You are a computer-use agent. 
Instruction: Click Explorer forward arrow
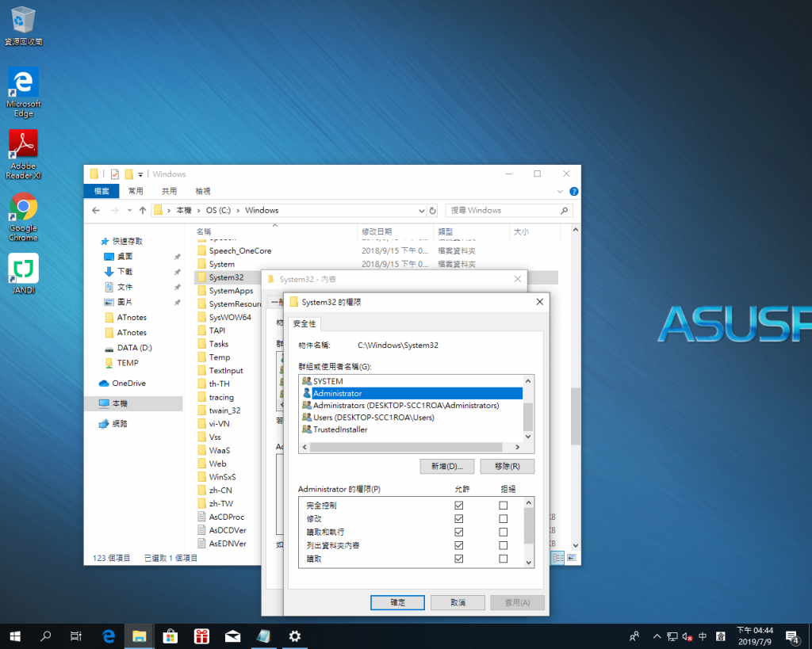tap(114, 210)
